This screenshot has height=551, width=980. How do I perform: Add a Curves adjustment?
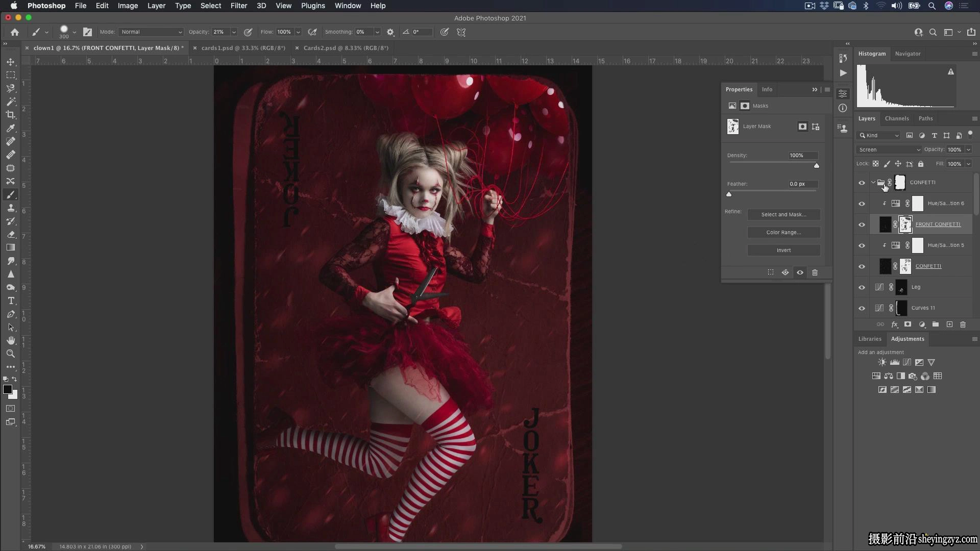pyautogui.click(x=907, y=362)
